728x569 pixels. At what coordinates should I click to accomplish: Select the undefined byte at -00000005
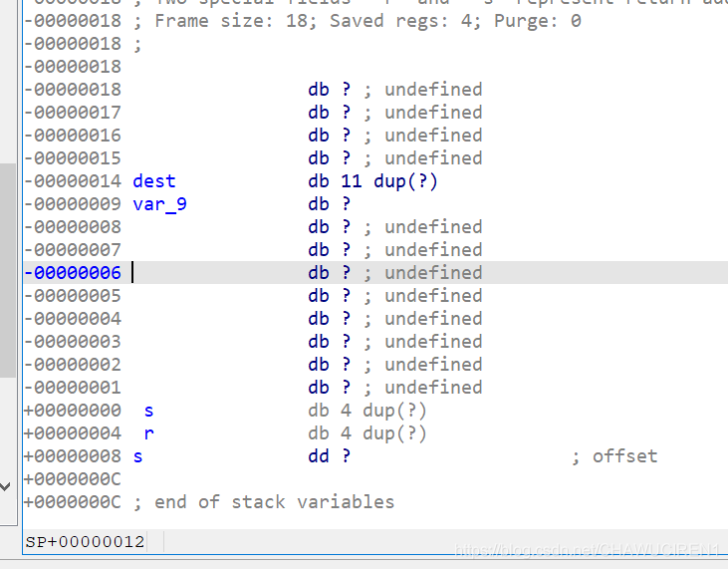point(394,296)
